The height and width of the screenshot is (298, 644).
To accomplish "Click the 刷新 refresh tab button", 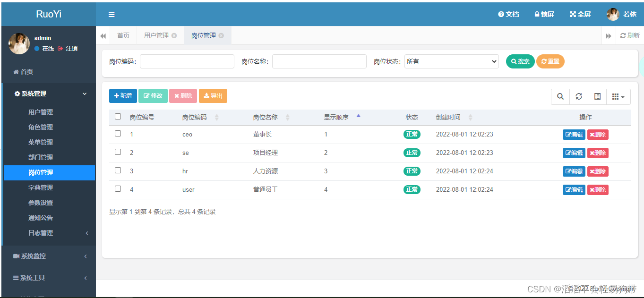I will pyautogui.click(x=630, y=35).
